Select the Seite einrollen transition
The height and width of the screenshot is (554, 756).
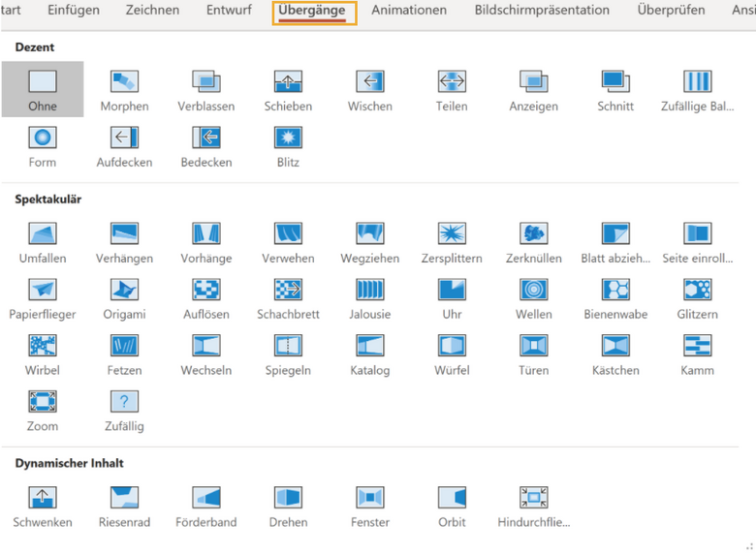[698, 241]
